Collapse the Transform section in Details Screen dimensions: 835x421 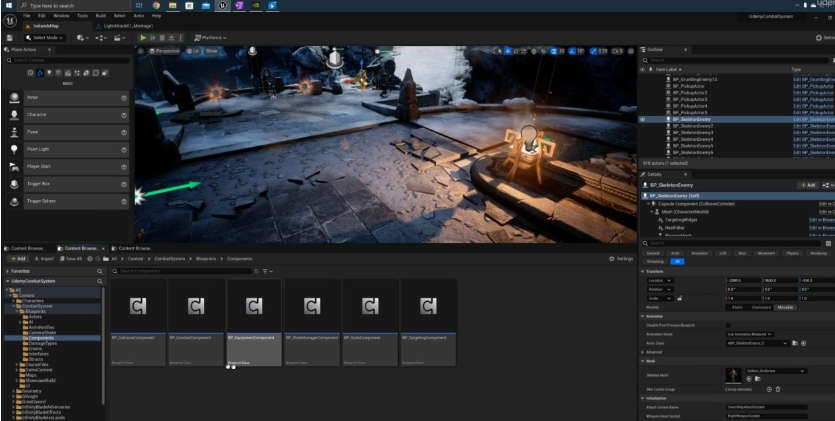643,271
